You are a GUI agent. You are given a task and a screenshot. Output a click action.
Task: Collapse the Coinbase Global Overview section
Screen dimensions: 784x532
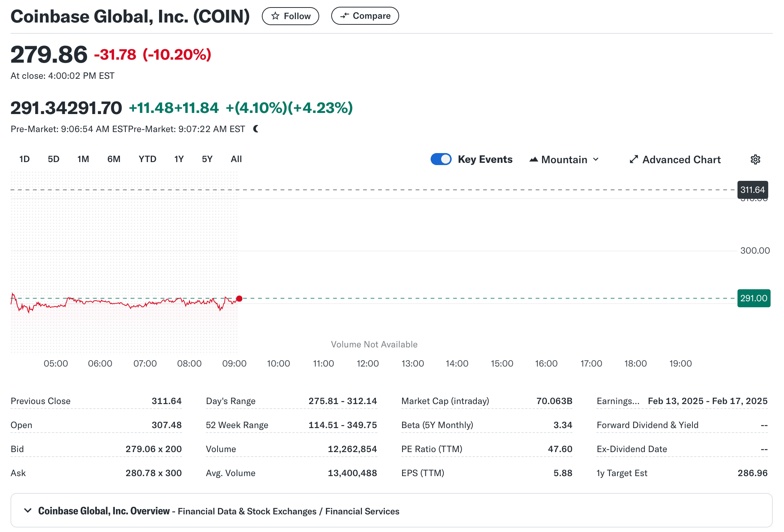(x=27, y=511)
